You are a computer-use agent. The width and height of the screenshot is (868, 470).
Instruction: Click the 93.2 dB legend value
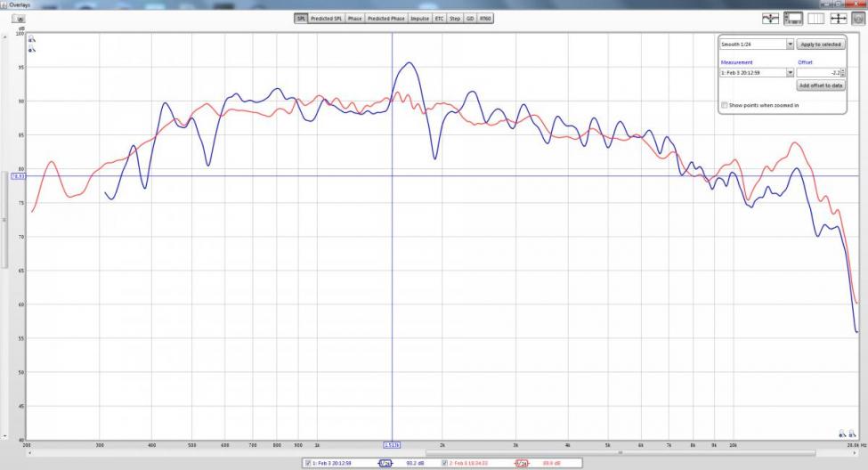tap(415, 463)
